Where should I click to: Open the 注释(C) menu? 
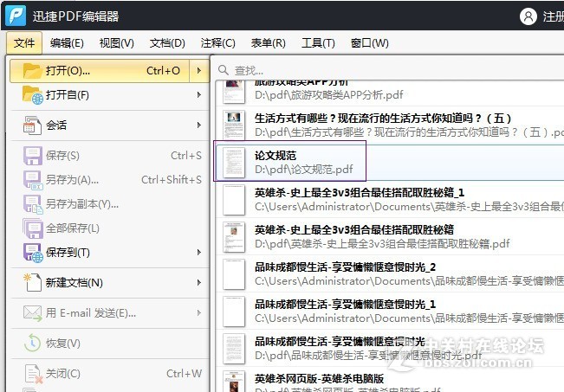pyautogui.click(x=218, y=43)
